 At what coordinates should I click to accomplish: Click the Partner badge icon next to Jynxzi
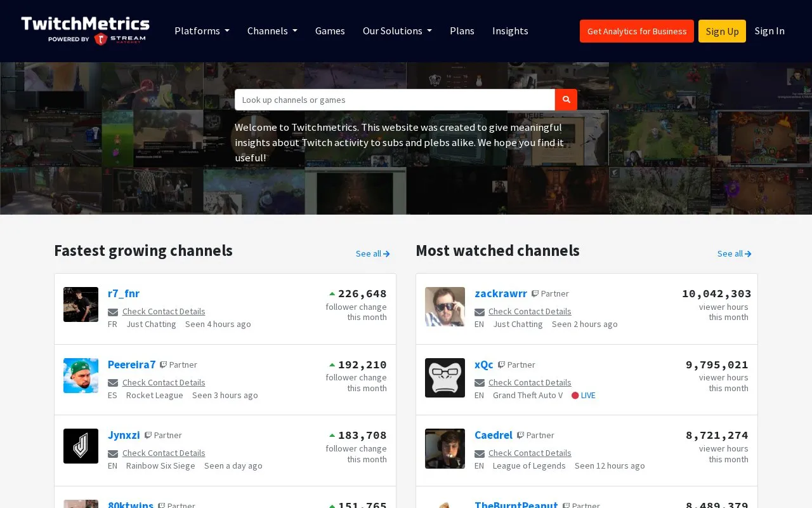pos(148,436)
